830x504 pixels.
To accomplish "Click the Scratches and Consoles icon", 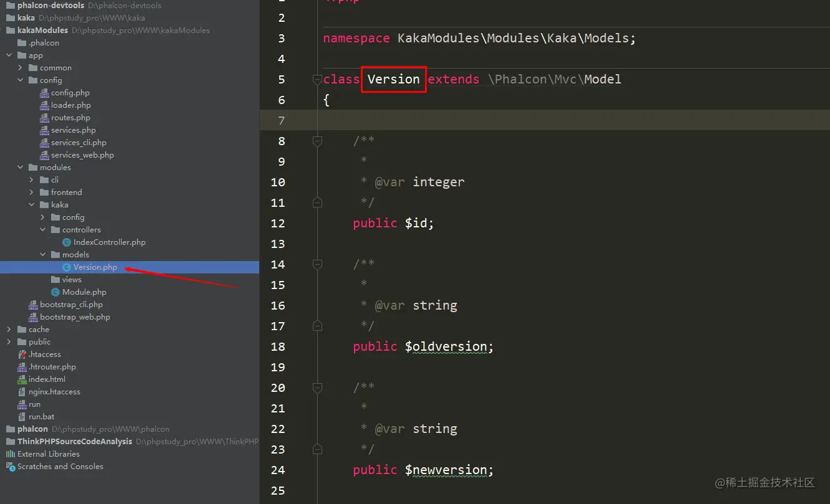I will pyautogui.click(x=11, y=467).
